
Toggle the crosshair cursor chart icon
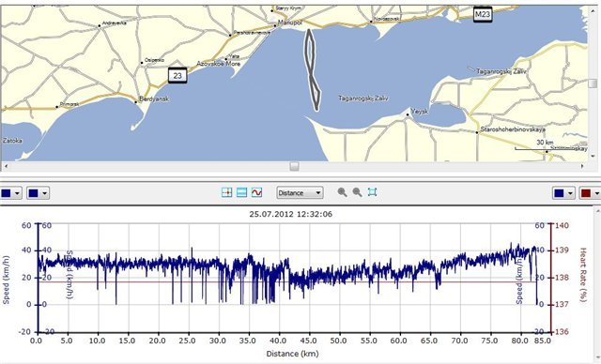tap(227, 192)
